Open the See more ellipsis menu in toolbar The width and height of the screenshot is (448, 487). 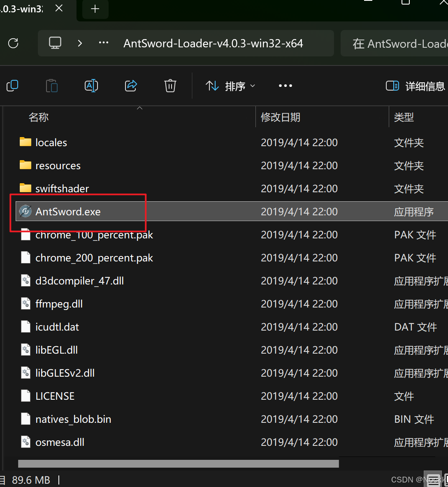pos(285,86)
